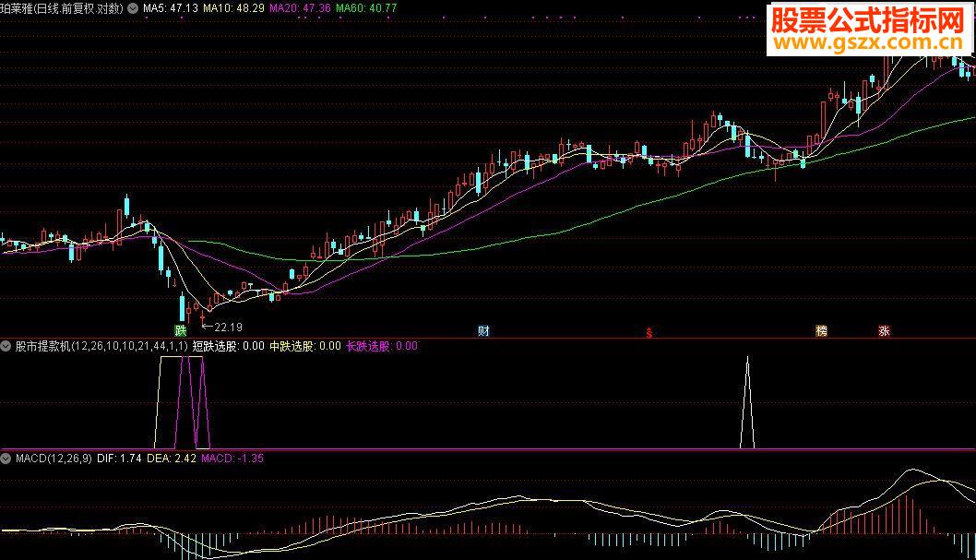Click the 22.19 low price label
The width and height of the screenshot is (976, 560).
coord(228,327)
